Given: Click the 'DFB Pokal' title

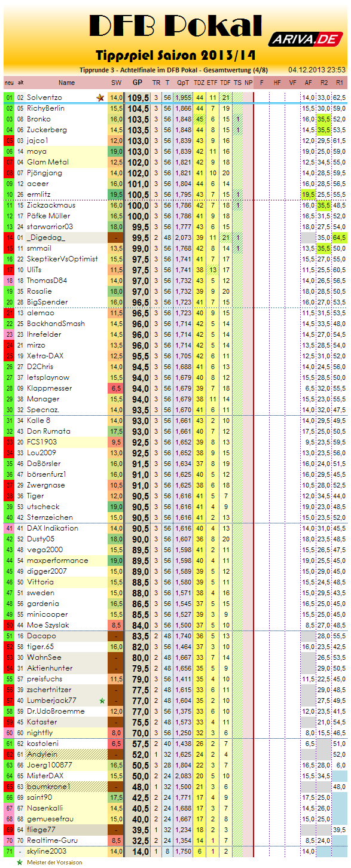Looking at the screenshot, I should point(176,26).
